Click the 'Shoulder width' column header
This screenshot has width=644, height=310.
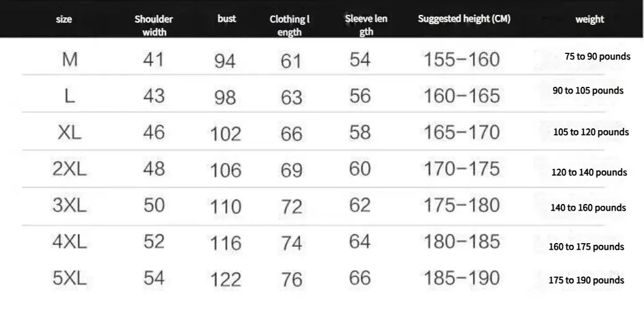[x=154, y=25]
